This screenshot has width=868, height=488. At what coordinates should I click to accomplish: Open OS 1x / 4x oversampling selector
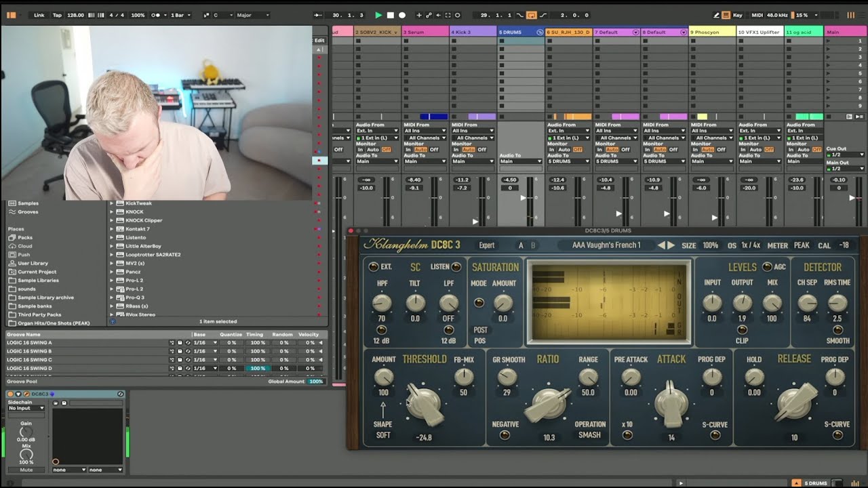pyautogui.click(x=751, y=245)
